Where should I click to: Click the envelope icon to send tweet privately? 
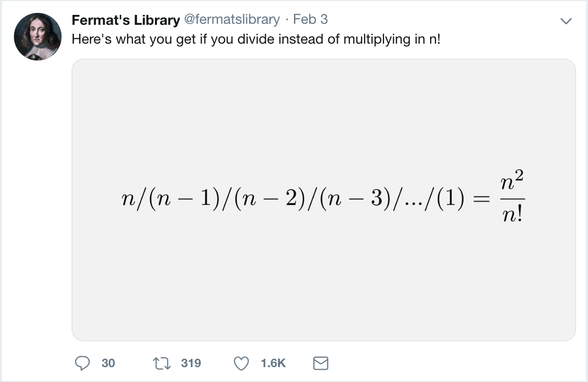point(320,363)
